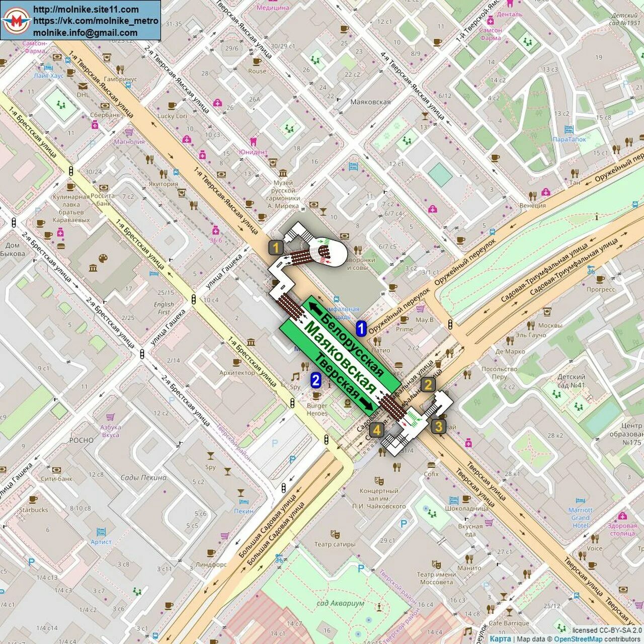Select the museum icon near Музей русской гармоники
The image size is (644, 644).
point(283,174)
